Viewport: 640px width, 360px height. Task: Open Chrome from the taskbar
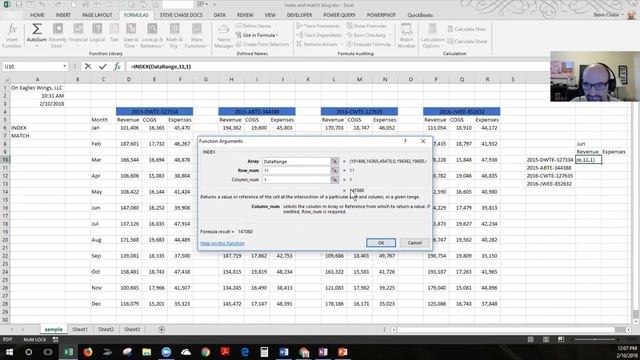point(205,352)
